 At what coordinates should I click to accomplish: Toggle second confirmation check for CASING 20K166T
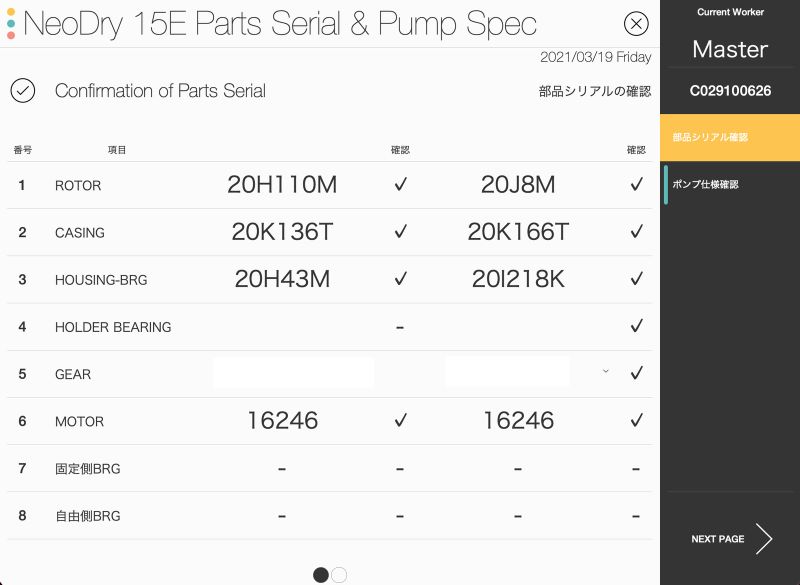pos(636,232)
